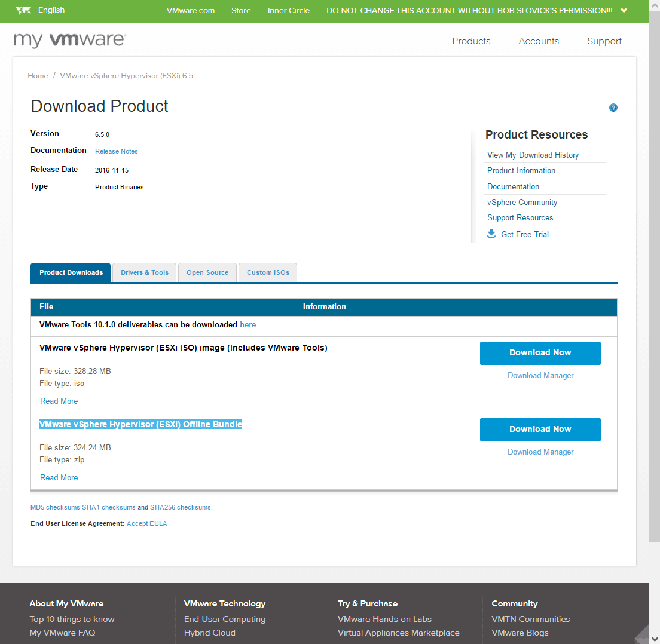This screenshot has width=660, height=644.
Task: Open the blue help question mark icon
Action: coord(613,108)
